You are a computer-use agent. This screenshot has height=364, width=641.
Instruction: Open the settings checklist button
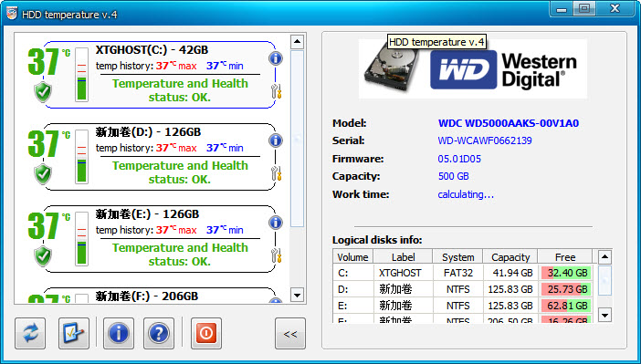74,333
